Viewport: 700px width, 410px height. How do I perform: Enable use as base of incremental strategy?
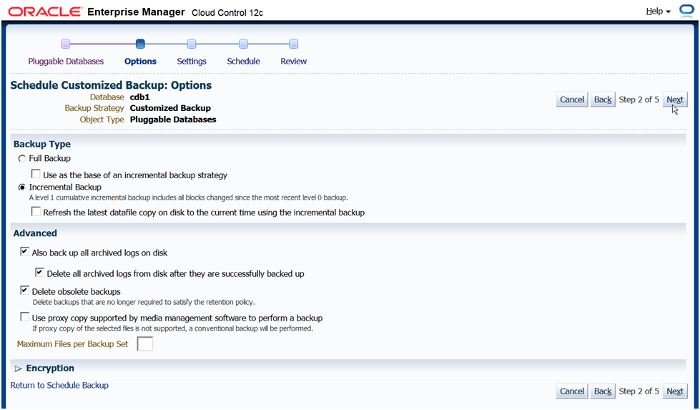pos(37,175)
